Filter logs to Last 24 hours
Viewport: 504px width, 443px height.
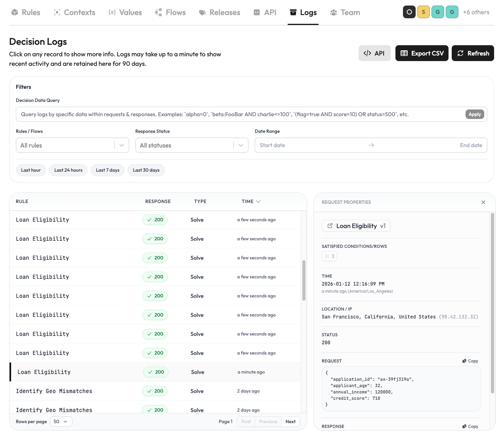pos(68,170)
